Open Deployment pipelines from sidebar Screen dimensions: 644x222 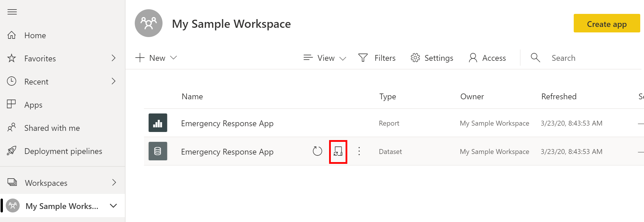pyautogui.click(x=63, y=151)
